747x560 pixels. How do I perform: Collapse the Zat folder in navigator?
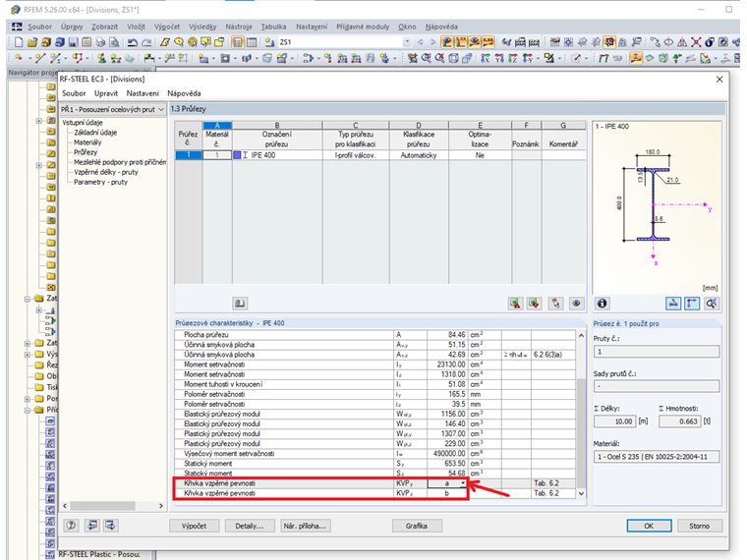(28, 299)
